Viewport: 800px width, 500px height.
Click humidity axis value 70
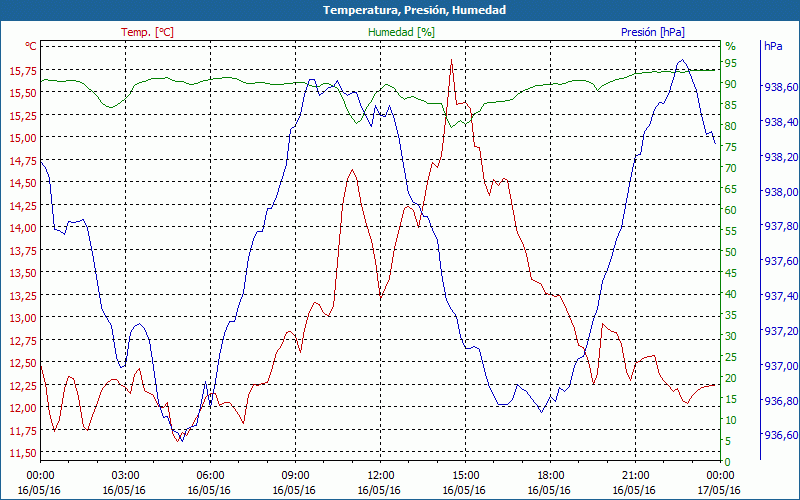click(731, 167)
